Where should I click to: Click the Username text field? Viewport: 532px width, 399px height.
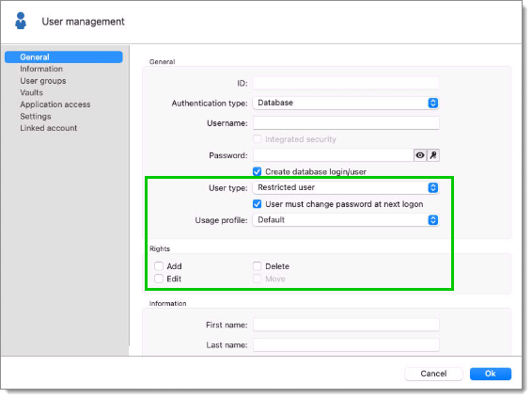(346, 123)
